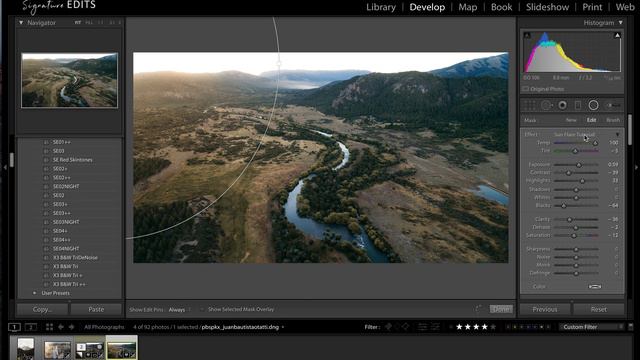Viewport: 640px width, 360px height.
Task: Set filter to the fourth star
Action: click(484, 327)
